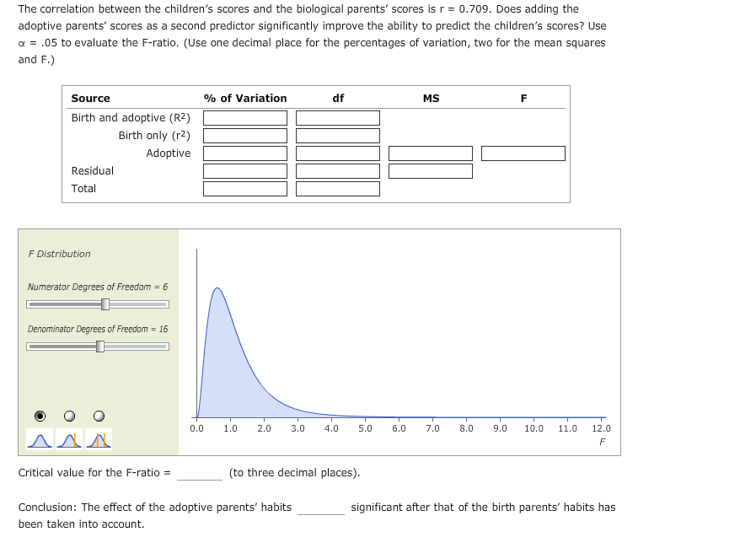The width and height of the screenshot is (756, 548).
Task: Click the df box for Birth only
Action: [x=337, y=135]
